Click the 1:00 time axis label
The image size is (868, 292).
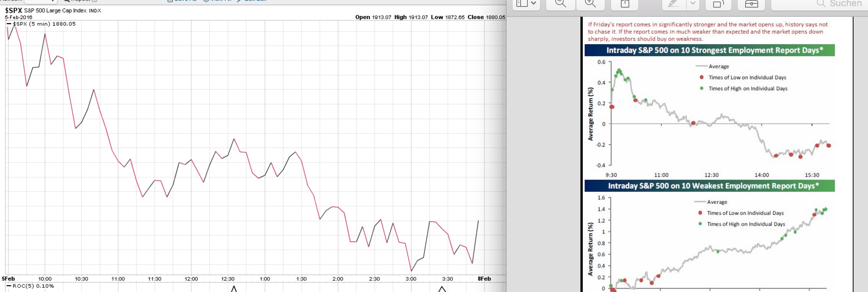265,279
